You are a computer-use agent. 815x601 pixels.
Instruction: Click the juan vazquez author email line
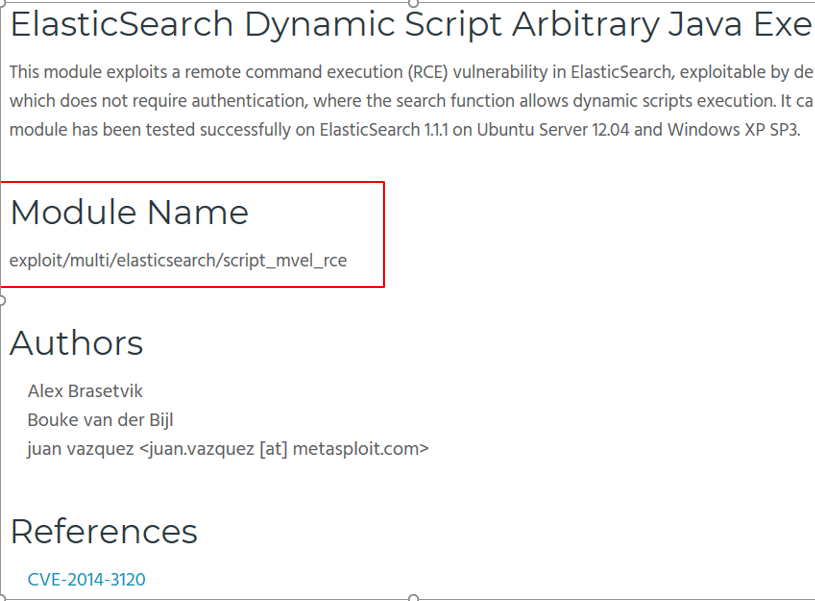click(228, 449)
